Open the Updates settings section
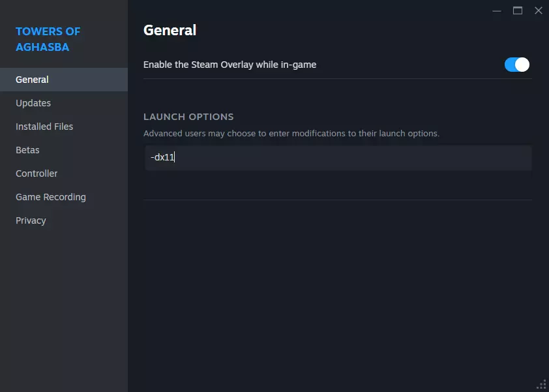549x392 pixels. point(33,103)
